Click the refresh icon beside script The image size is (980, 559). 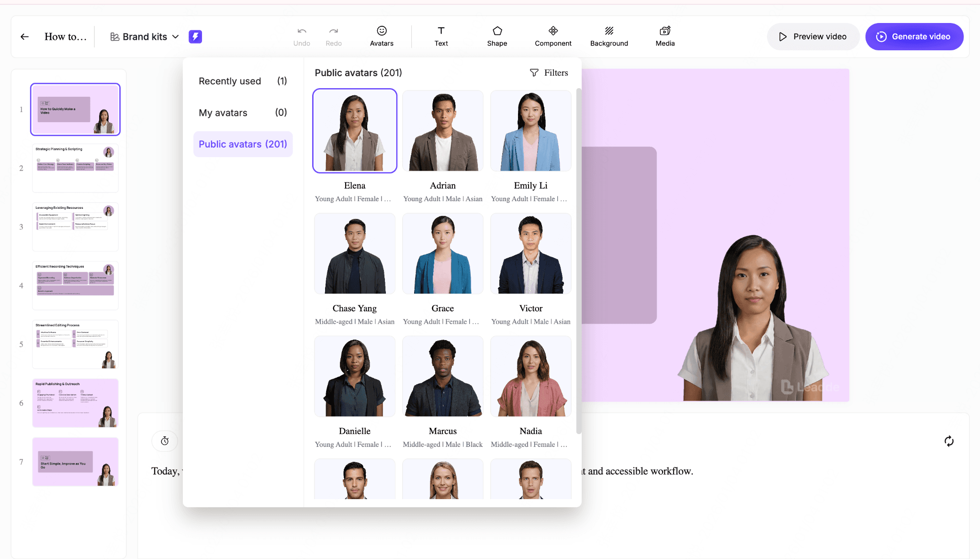[x=949, y=441]
